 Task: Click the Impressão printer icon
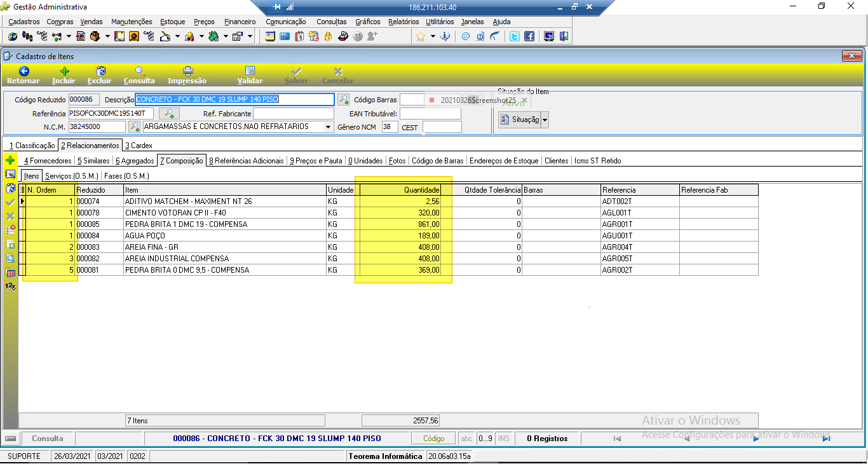(x=187, y=71)
